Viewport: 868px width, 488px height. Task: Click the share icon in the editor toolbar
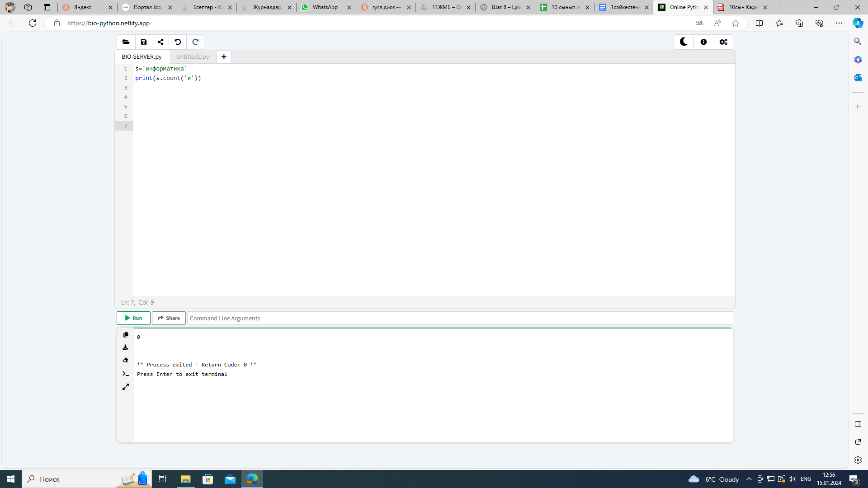click(160, 42)
